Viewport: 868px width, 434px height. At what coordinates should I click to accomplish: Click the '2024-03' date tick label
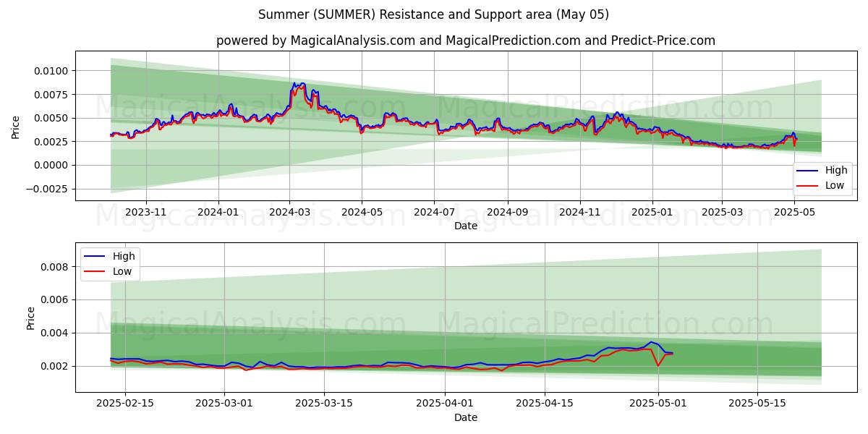tap(289, 211)
